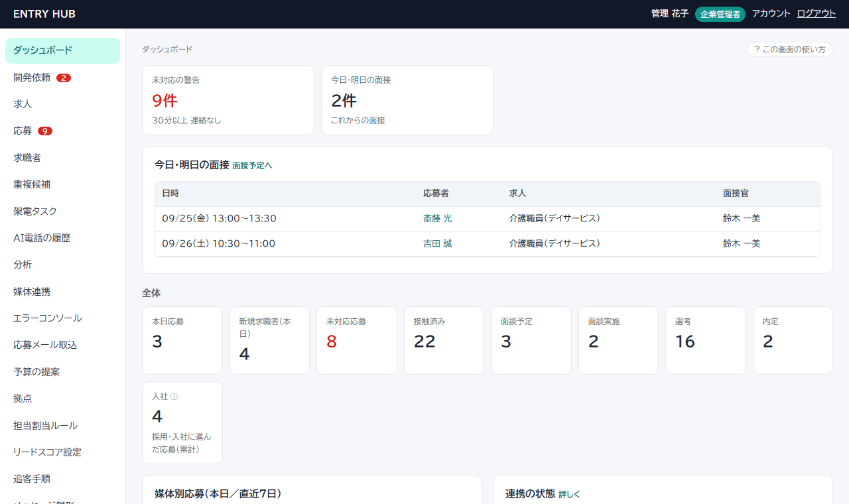The height and width of the screenshot is (504, 849).
Task: Follow the 面接予定へ link
Action: pyautogui.click(x=252, y=165)
